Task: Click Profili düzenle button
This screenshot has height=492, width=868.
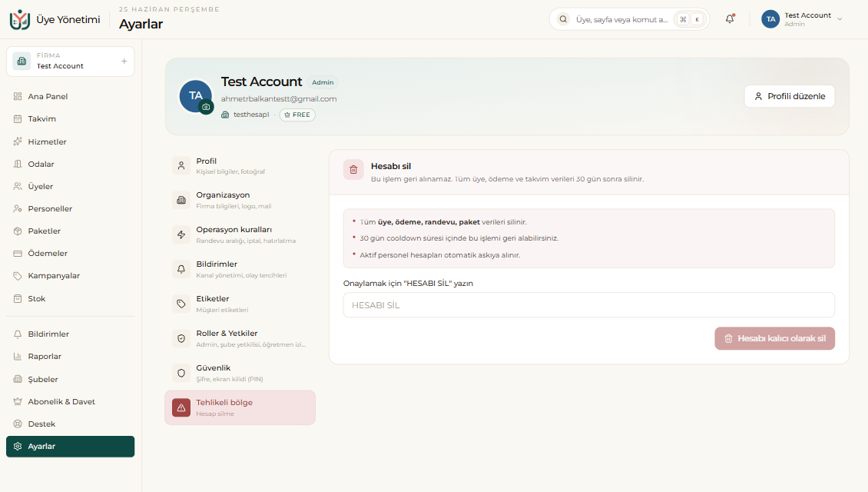Action: pyautogui.click(x=790, y=96)
